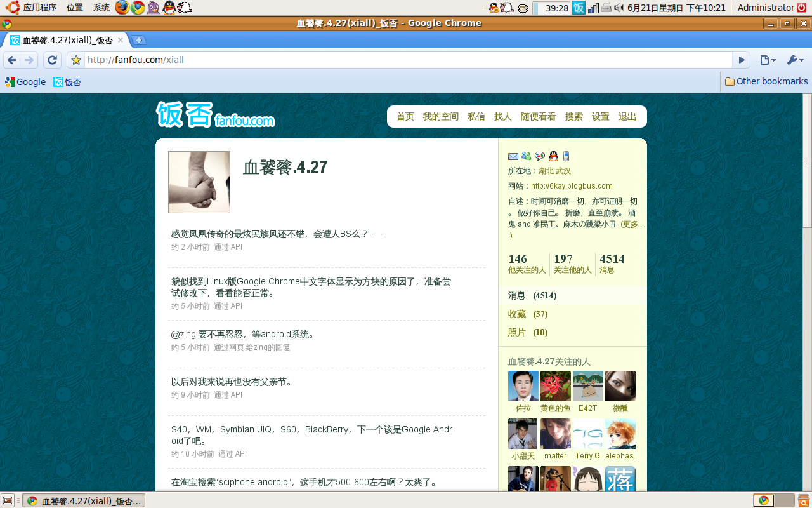Open the 系统 menu
This screenshot has height=508, width=812.
click(101, 8)
